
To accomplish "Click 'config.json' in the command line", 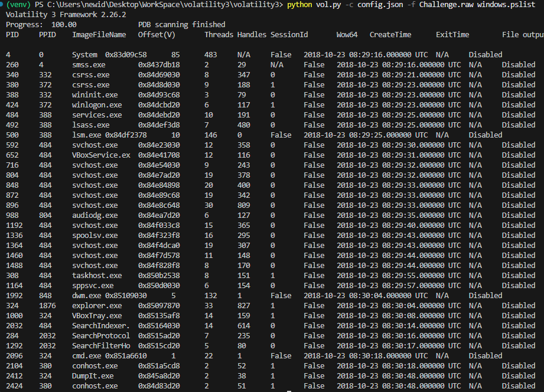I will point(380,5).
